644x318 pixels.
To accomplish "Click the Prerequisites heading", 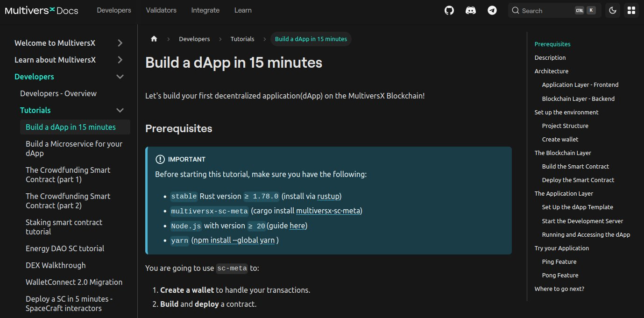I will [x=179, y=128].
